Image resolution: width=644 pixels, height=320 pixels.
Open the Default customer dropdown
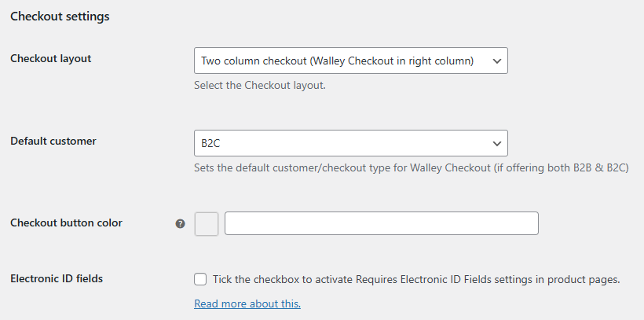(350, 143)
